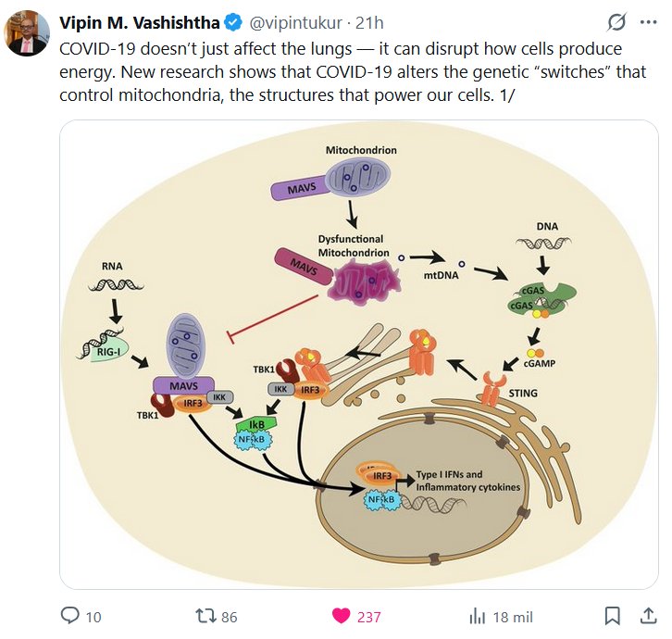Click the reply speech bubble icon
This screenshot has width=672, height=639.
tap(69, 616)
